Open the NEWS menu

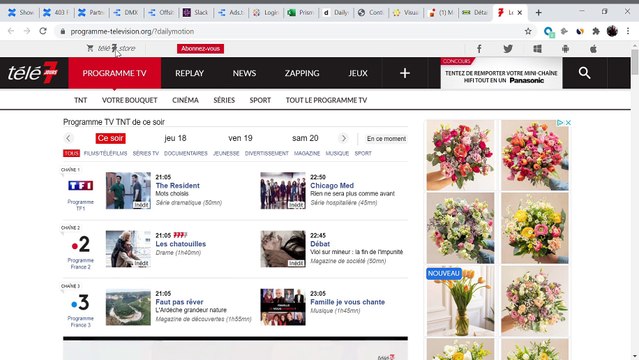(244, 73)
